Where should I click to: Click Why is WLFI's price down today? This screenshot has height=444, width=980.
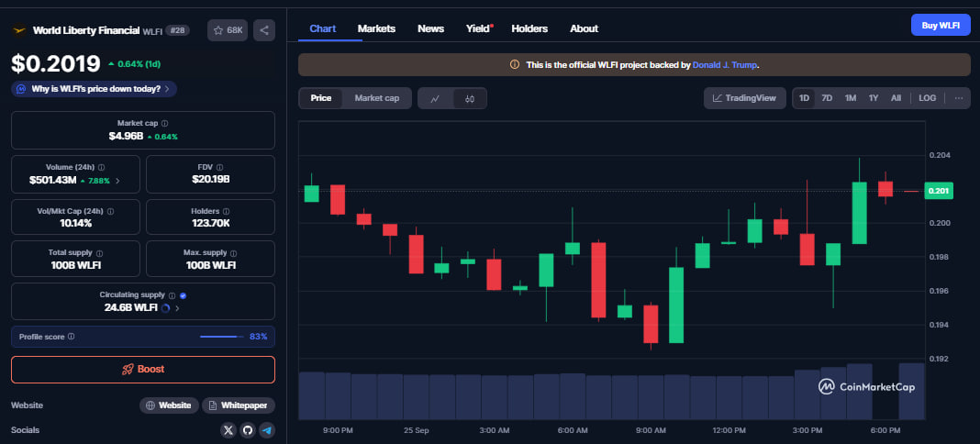tap(94, 89)
